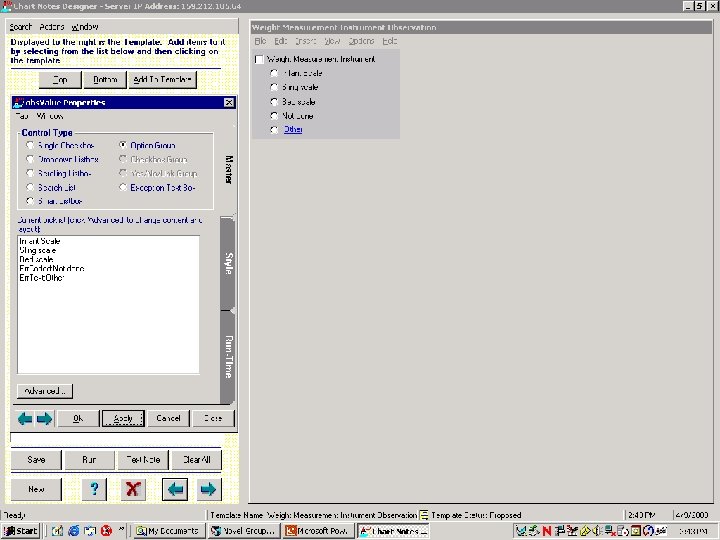Open the Insert menu in template window
The image size is (720, 540).
coord(306,41)
